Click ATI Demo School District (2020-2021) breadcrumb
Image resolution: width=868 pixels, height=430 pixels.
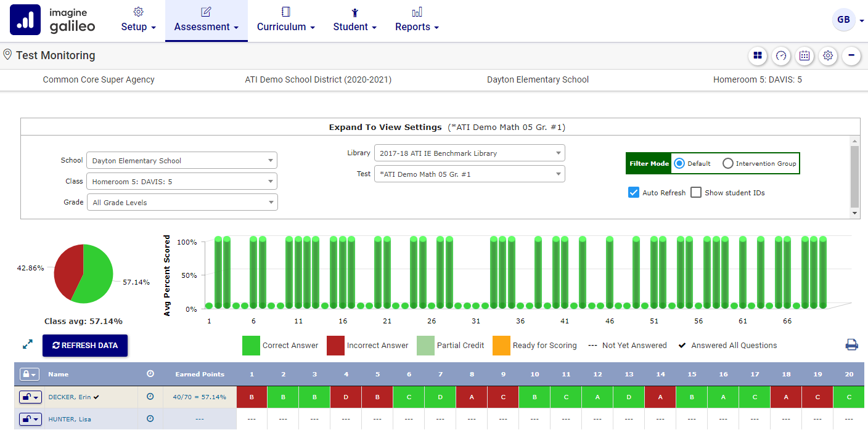(x=318, y=79)
